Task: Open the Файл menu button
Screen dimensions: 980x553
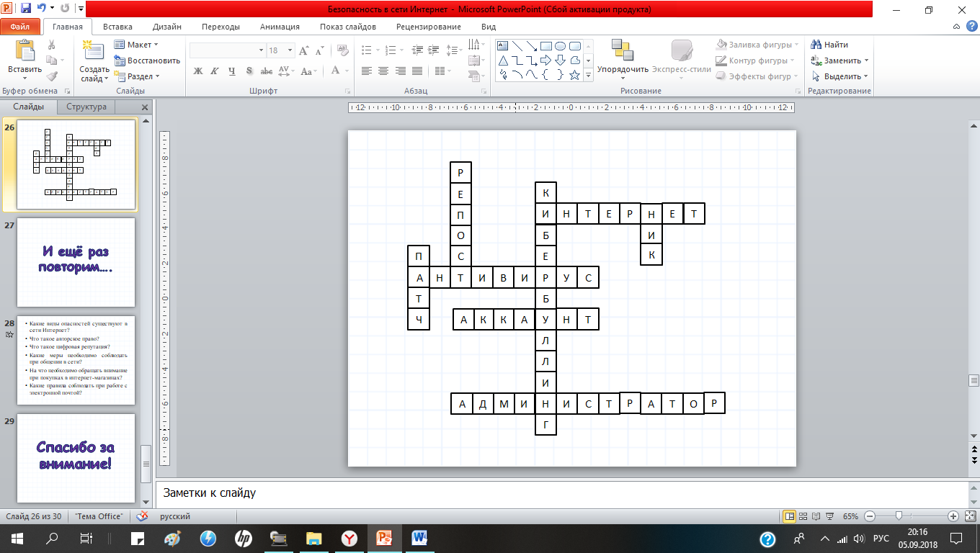Action: click(x=20, y=27)
